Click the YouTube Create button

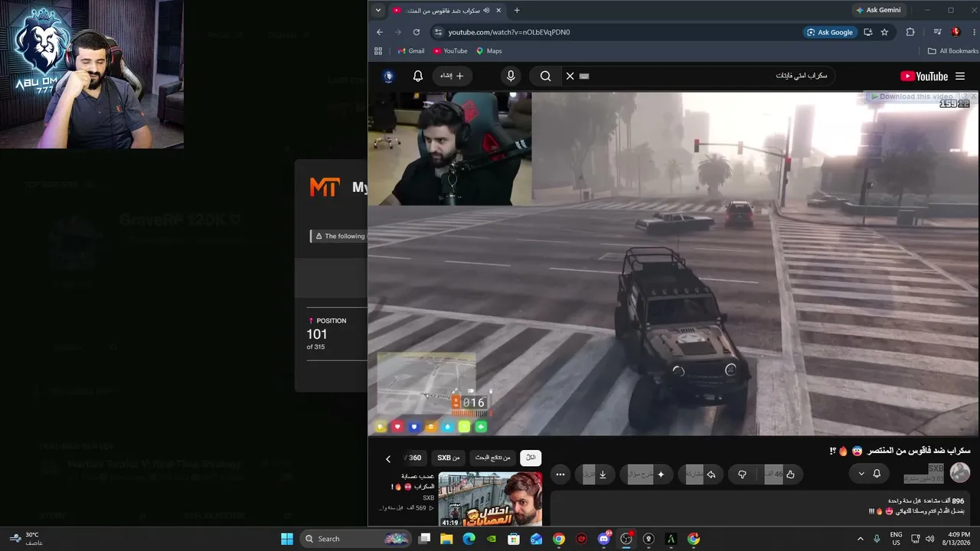tap(452, 76)
